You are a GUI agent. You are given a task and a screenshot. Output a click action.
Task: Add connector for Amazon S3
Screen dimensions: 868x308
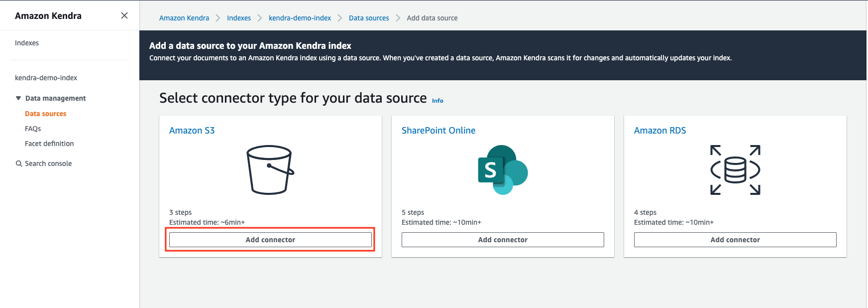tap(270, 240)
